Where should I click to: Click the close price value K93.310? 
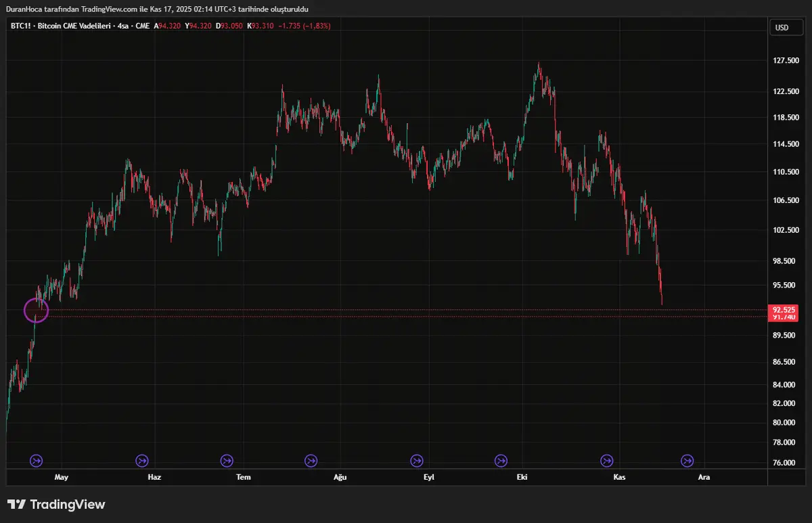click(x=261, y=26)
